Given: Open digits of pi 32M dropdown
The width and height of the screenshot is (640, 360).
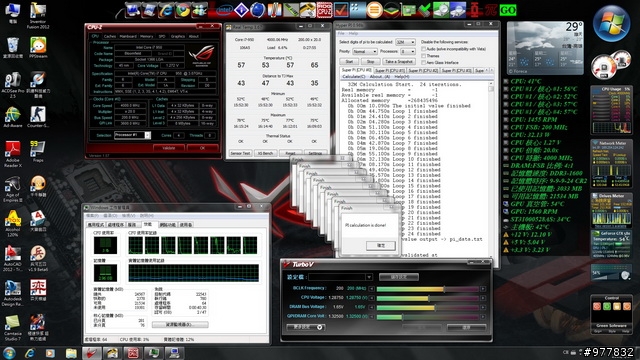Looking at the screenshot, I should coord(405,42).
